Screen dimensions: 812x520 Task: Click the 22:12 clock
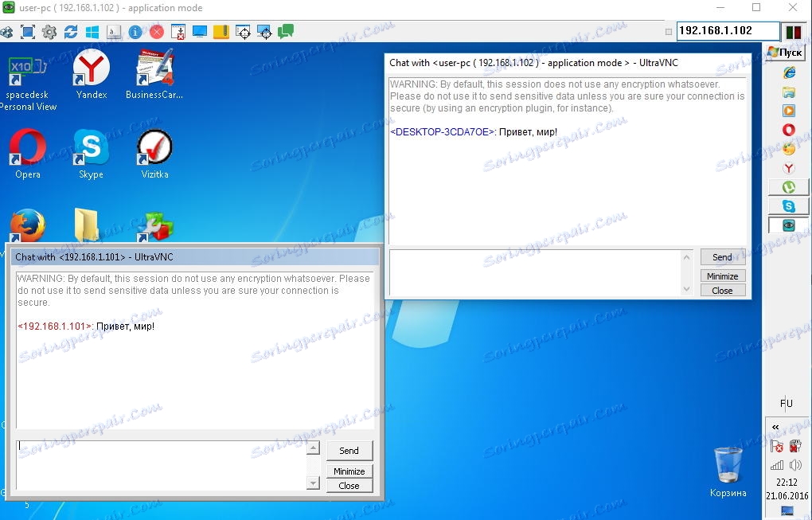click(x=787, y=483)
